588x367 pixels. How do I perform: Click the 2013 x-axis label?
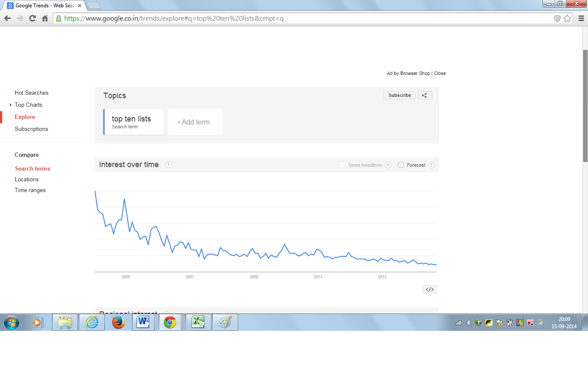point(382,277)
